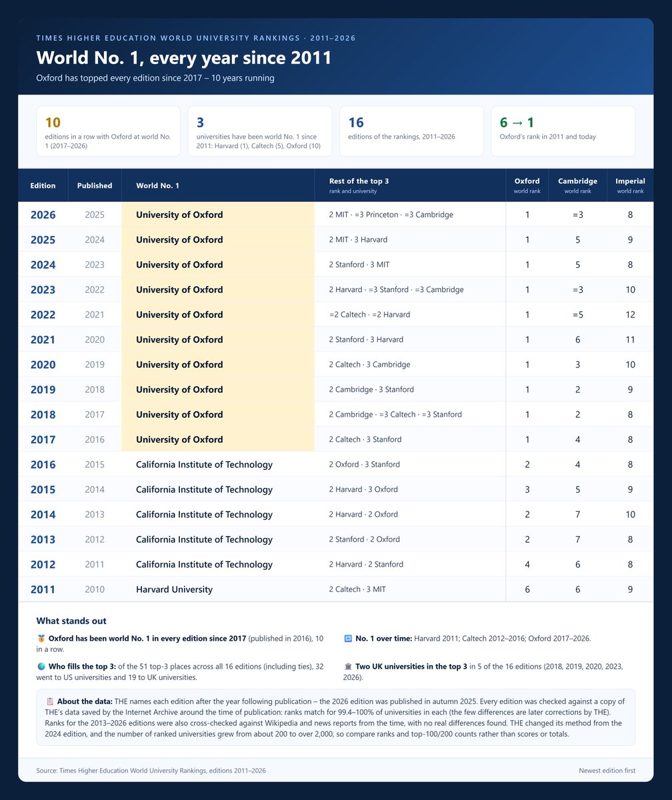Click "2 Cambridge · =3 Caltech · =3 Stanford"
672x800 pixels.
click(x=395, y=415)
